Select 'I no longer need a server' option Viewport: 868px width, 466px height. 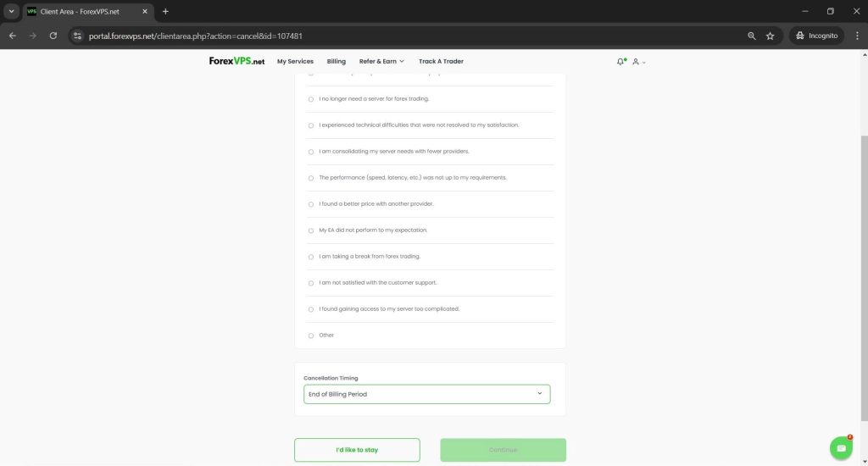(311, 100)
